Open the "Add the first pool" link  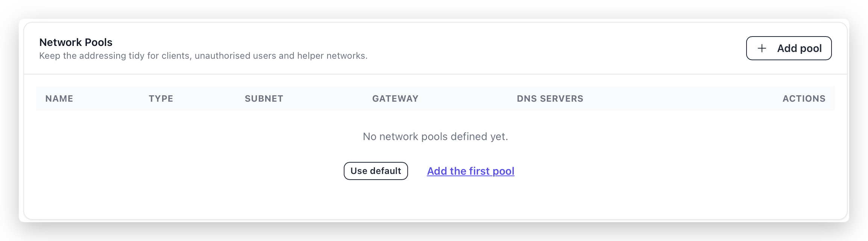coord(470,171)
